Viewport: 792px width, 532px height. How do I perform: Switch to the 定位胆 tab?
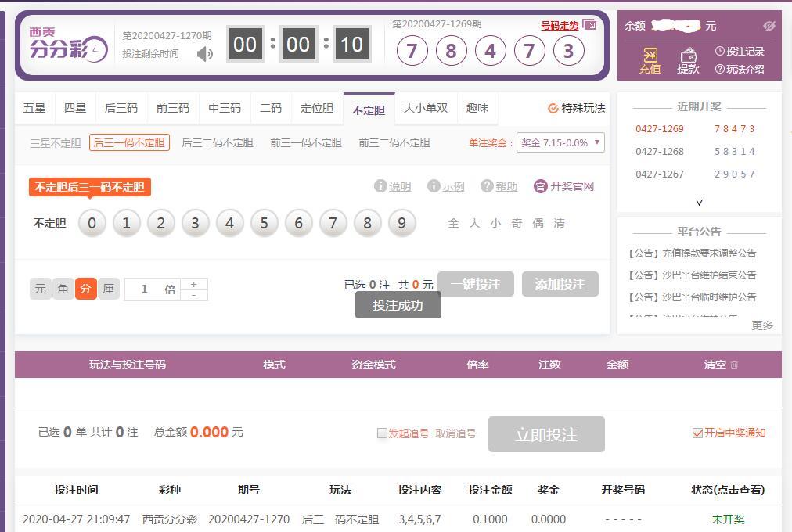pos(317,108)
